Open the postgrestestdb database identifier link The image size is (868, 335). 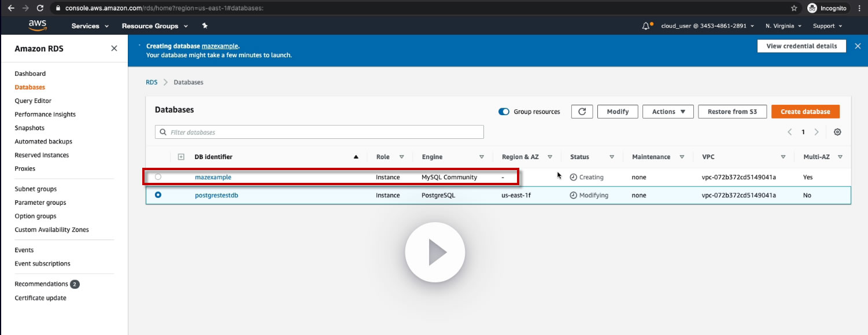[216, 196]
